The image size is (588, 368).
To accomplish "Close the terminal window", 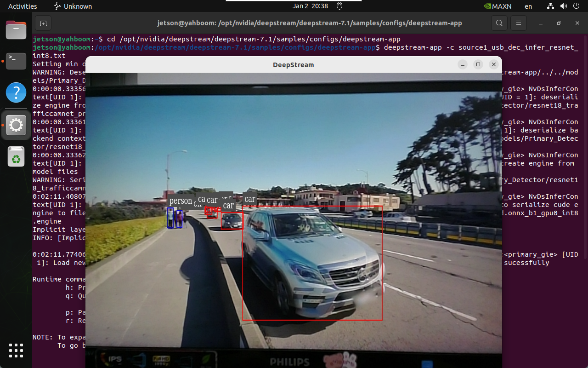I will 577,23.
